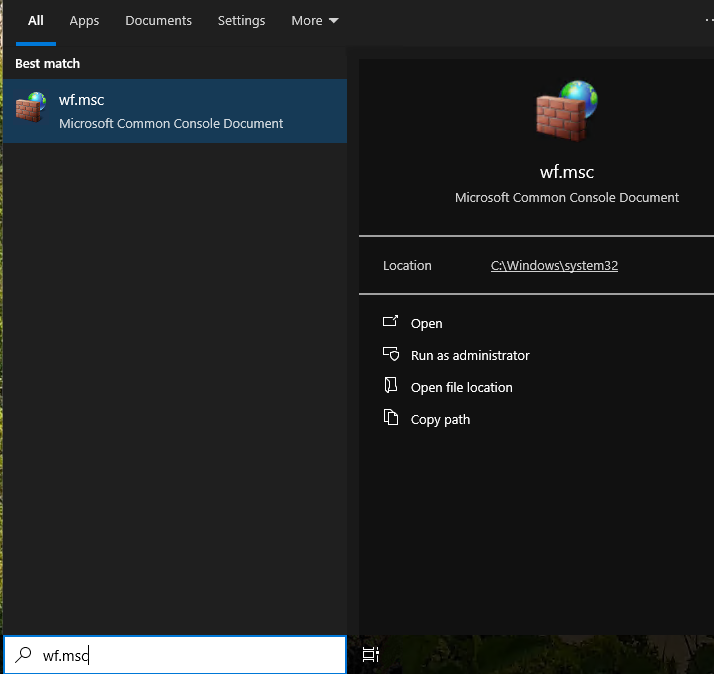Open the C:\Windows\system32 location link
Viewport: 714px width, 674px height.
[x=553, y=266]
